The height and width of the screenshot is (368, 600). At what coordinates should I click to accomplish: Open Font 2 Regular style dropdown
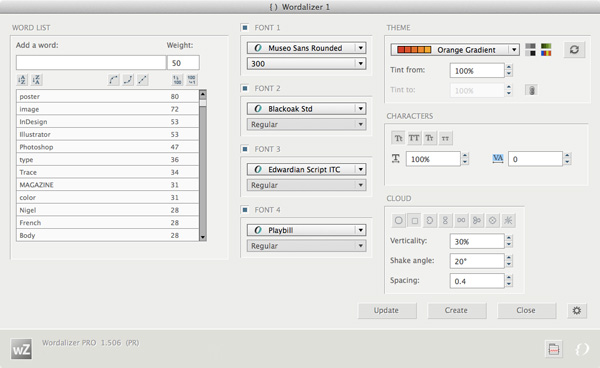[x=307, y=124]
